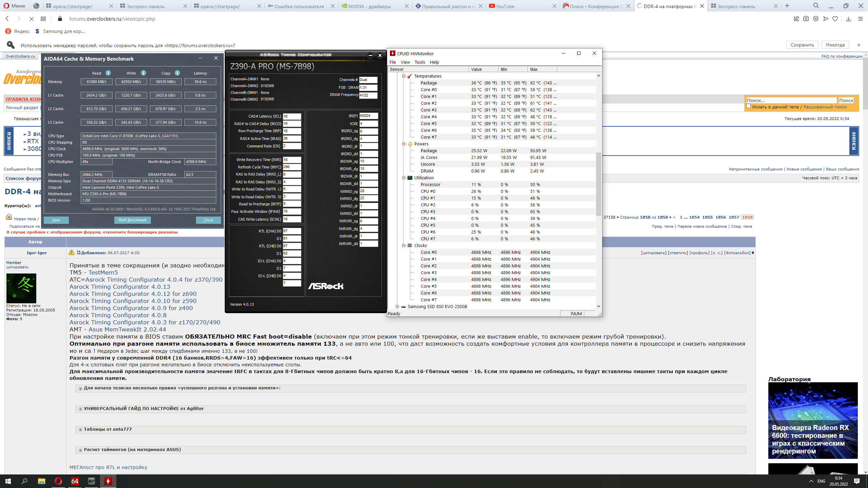
Task: Click 'Сохранить' password save button
Action: tap(802, 45)
